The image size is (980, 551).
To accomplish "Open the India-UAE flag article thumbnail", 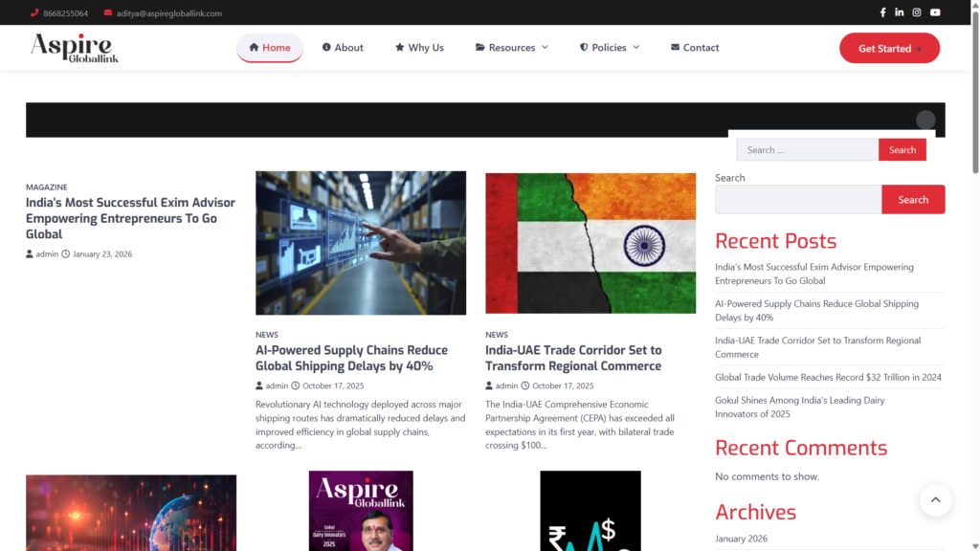I will pyautogui.click(x=590, y=243).
